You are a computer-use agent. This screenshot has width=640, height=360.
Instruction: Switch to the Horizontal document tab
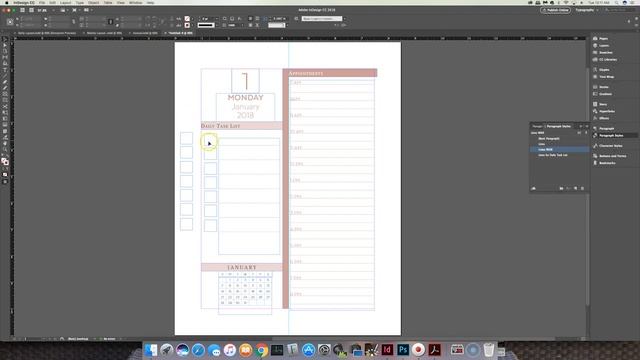click(x=145, y=33)
